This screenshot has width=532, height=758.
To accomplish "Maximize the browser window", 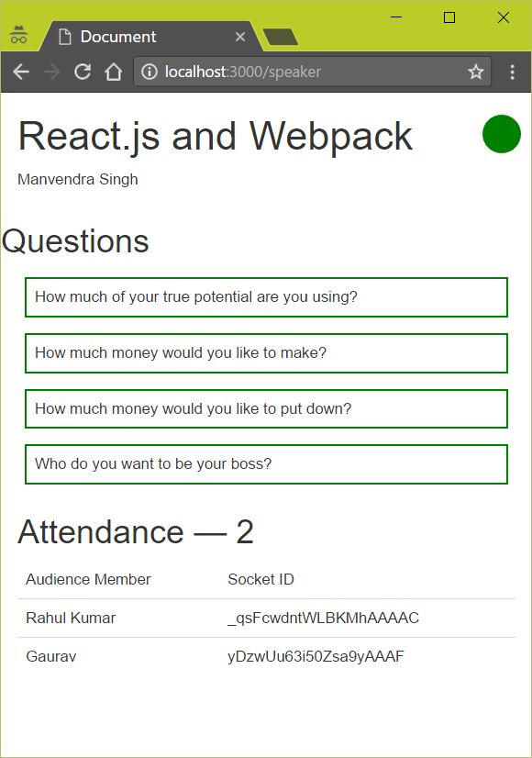I will pyautogui.click(x=449, y=17).
